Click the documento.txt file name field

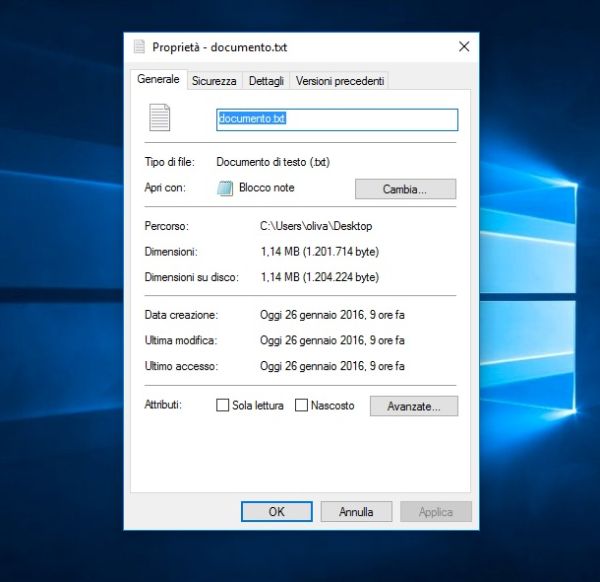pos(337,119)
